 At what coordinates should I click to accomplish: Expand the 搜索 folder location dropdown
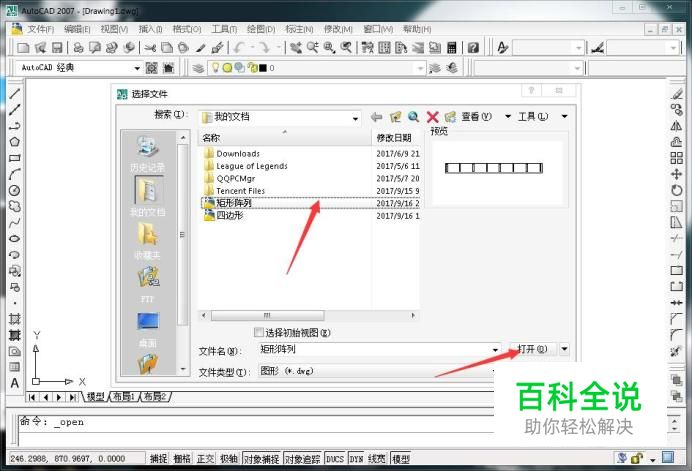click(355, 118)
